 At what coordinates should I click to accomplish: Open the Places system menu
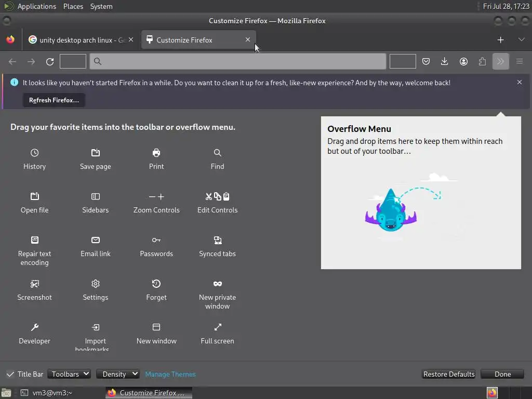73,6
